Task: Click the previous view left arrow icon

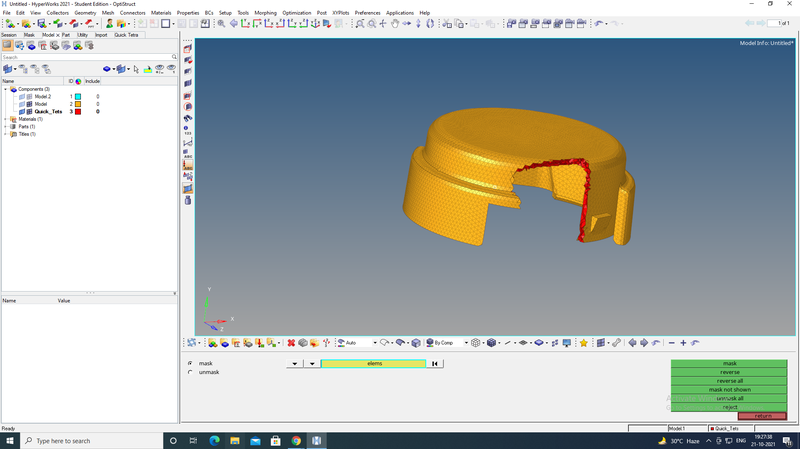Action: [x=632, y=343]
